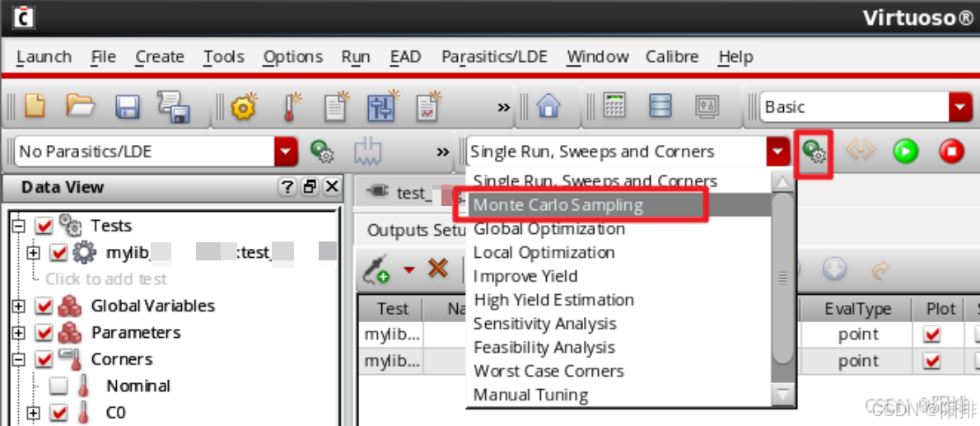Select Monte Carlo Sampling from the list
This screenshot has height=426, width=980.
click(618, 205)
